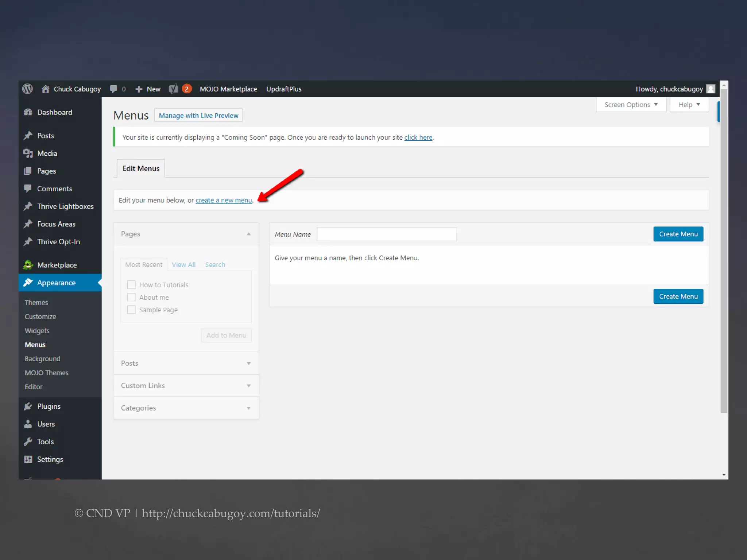Collapse the Pages panel arrow

pos(249,234)
